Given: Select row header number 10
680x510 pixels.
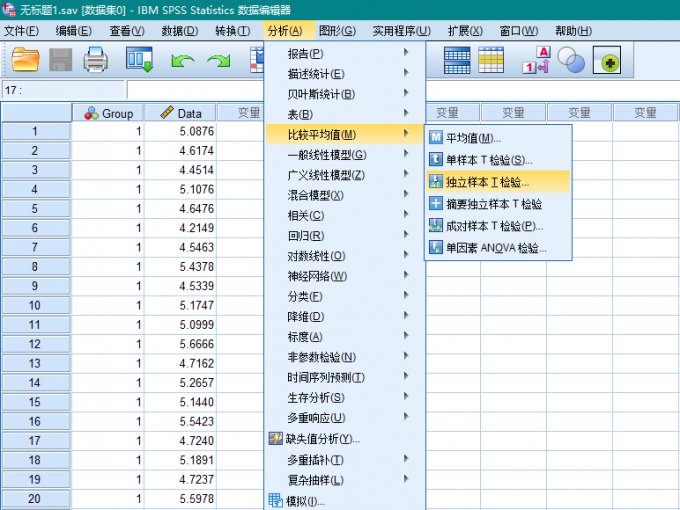Looking at the screenshot, I should (x=36, y=305).
